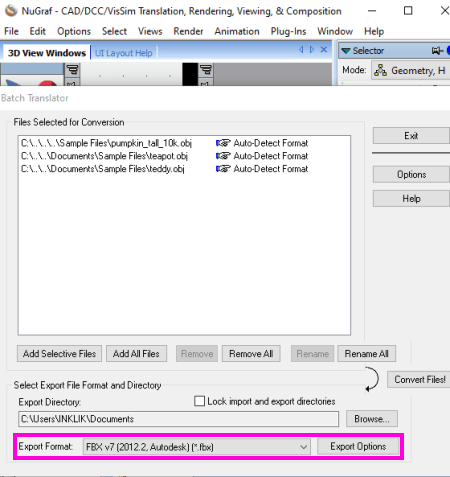Viewport: 450px width, 477px height.
Task: Switch to UI Layout Help tab
Action: (124, 53)
